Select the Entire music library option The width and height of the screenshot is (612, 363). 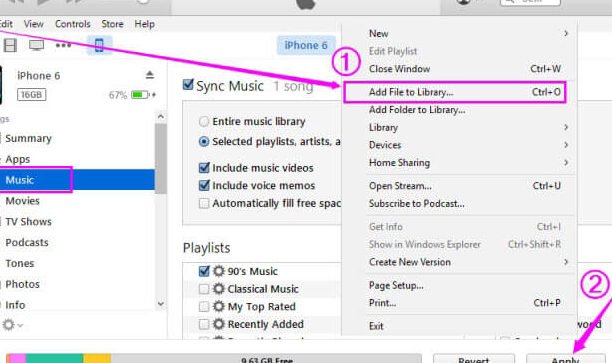(x=204, y=121)
